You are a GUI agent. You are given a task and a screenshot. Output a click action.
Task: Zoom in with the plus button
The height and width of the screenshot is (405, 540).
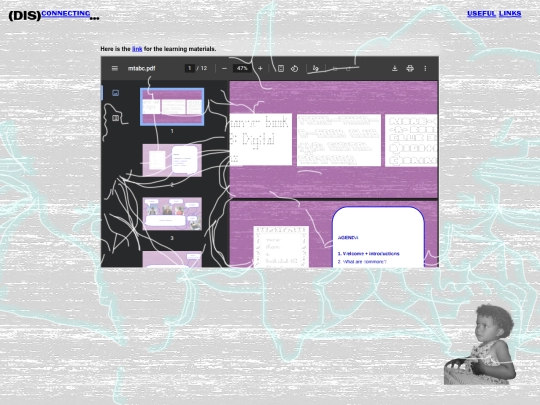tap(260, 69)
